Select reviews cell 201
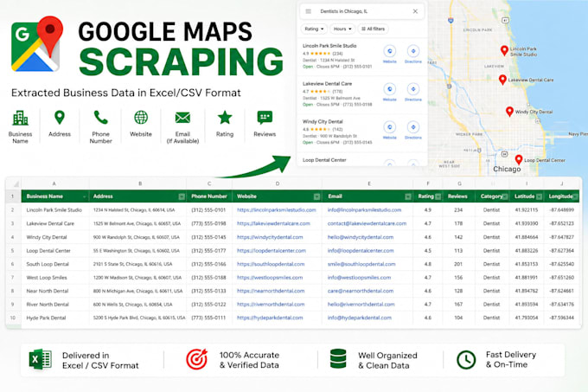 pos(458,264)
